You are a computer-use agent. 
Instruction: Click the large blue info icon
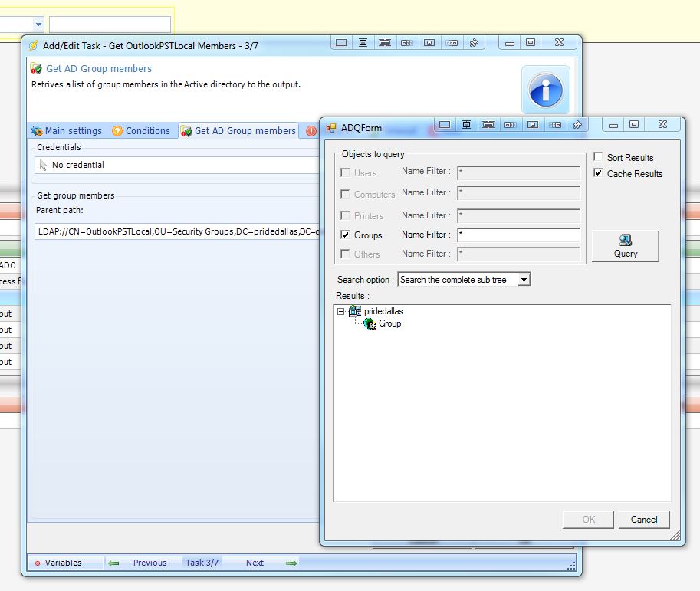click(x=546, y=90)
